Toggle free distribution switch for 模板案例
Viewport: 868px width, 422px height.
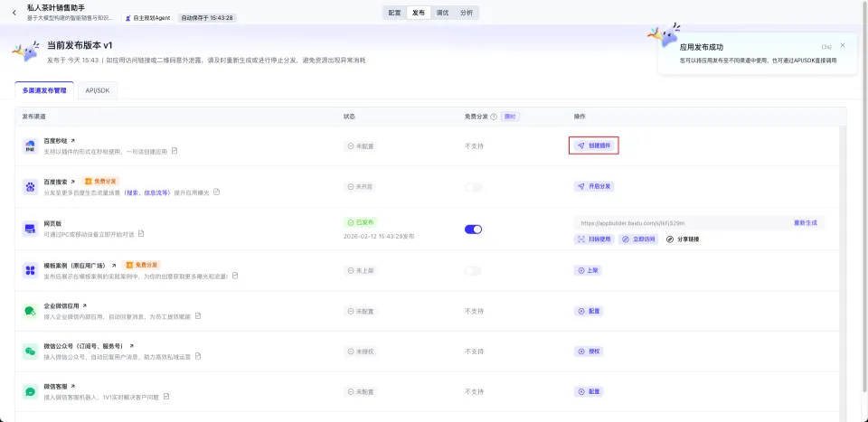(x=473, y=270)
